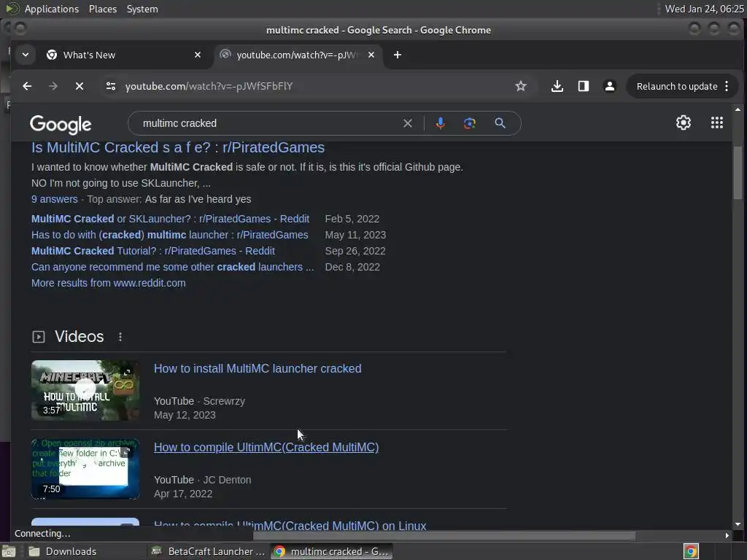This screenshot has height=560, width=747.
Task: Open the System menu
Action: tap(142, 9)
